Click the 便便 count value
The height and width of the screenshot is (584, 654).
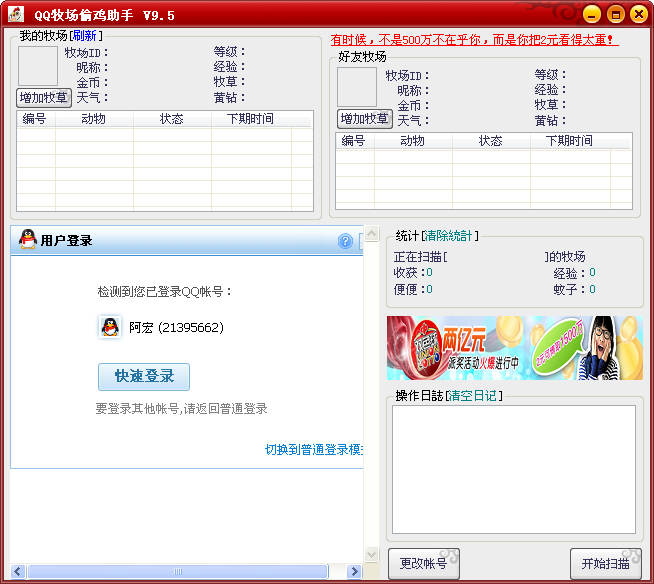coord(430,289)
